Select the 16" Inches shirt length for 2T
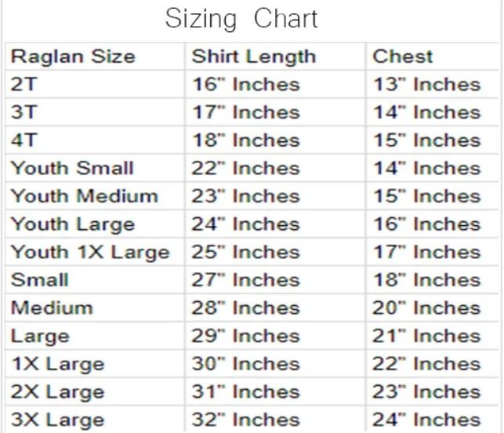 246,85
